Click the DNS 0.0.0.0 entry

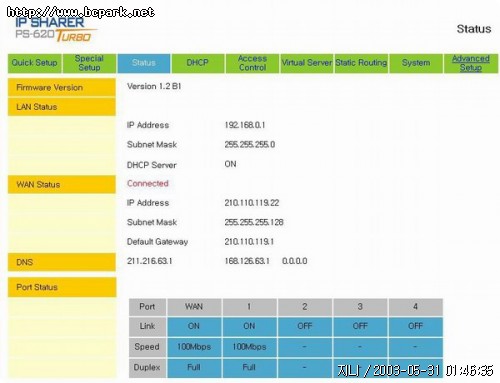(295, 261)
